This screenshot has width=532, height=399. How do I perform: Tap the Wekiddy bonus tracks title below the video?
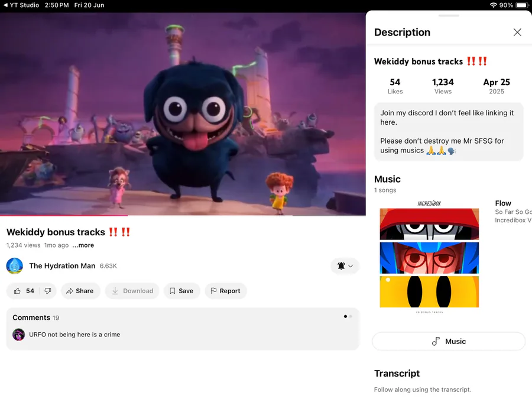(x=69, y=232)
